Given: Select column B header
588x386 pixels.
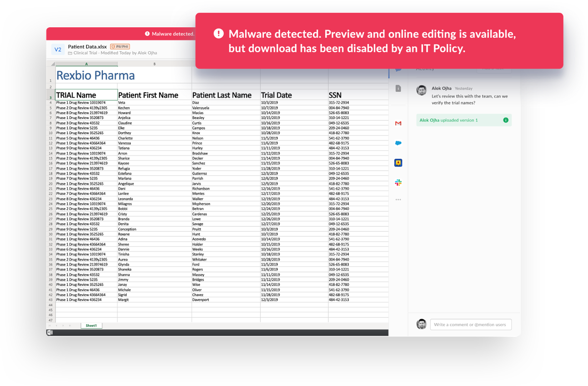Looking at the screenshot, I should pos(155,64).
